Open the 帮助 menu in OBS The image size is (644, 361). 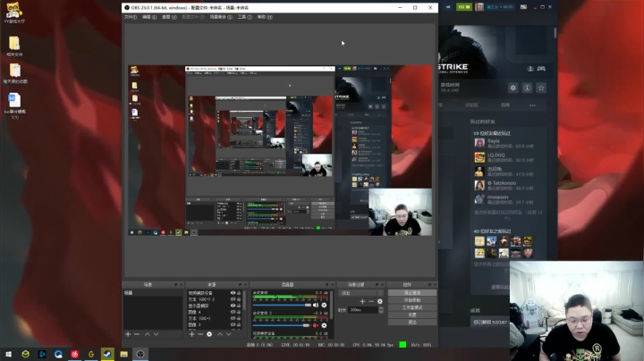(x=265, y=17)
